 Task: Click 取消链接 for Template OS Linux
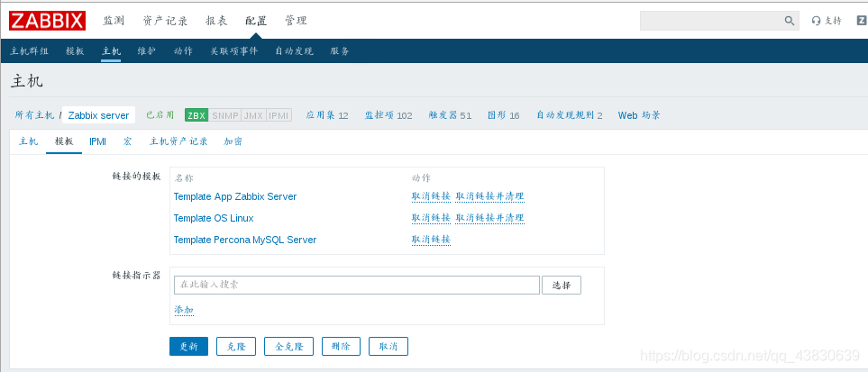(431, 218)
